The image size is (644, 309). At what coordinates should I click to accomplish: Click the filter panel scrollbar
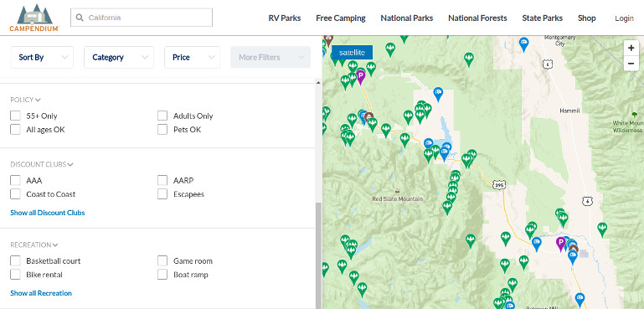coord(318,255)
